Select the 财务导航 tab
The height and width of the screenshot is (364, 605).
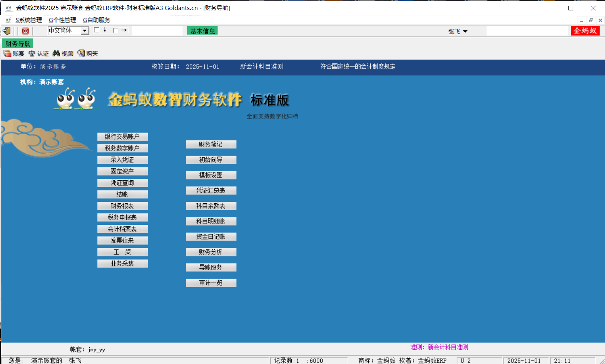[x=18, y=43]
